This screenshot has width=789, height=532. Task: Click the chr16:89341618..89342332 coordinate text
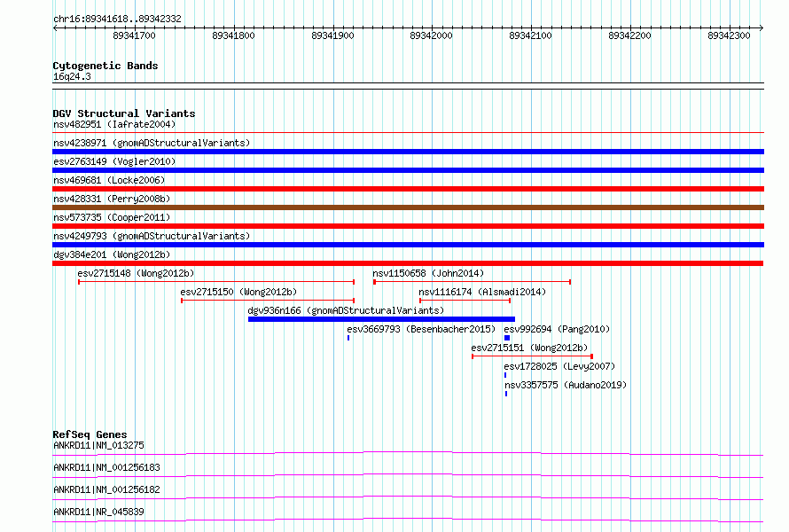click(117, 19)
